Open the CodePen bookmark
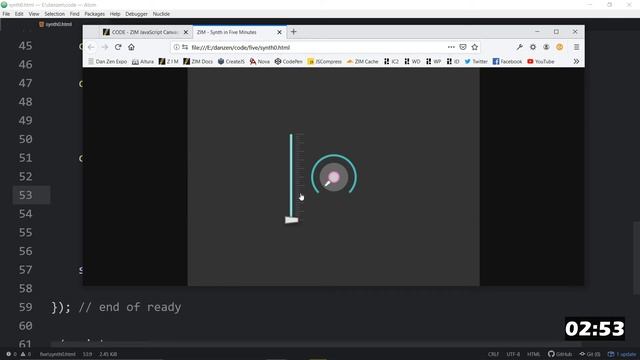640x360 pixels. click(289, 62)
